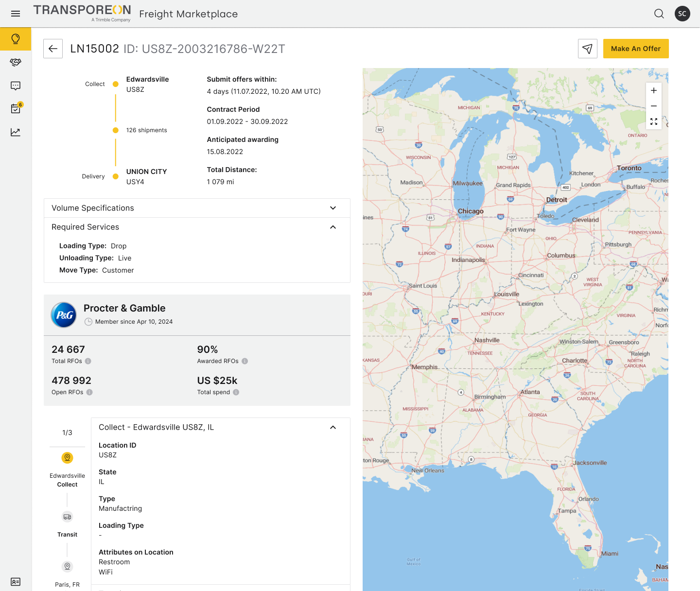Open the analytics chart sidebar icon

[x=16, y=132]
